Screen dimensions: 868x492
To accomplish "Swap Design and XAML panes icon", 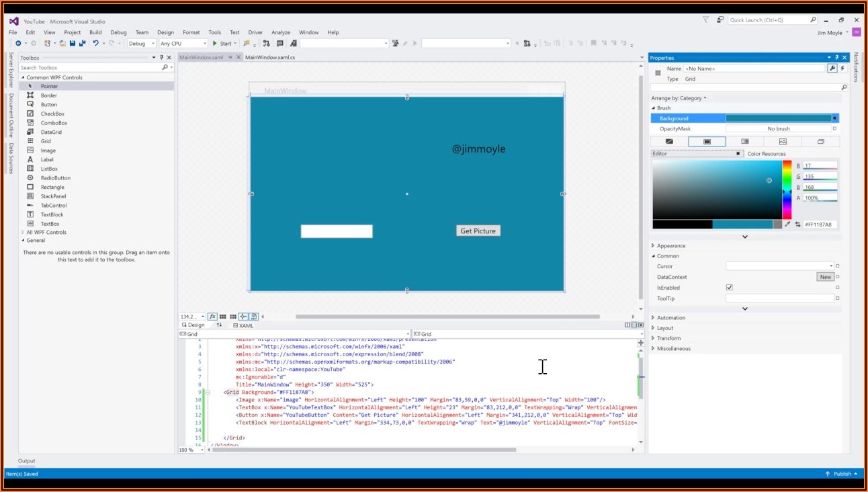I will [219, 325].
